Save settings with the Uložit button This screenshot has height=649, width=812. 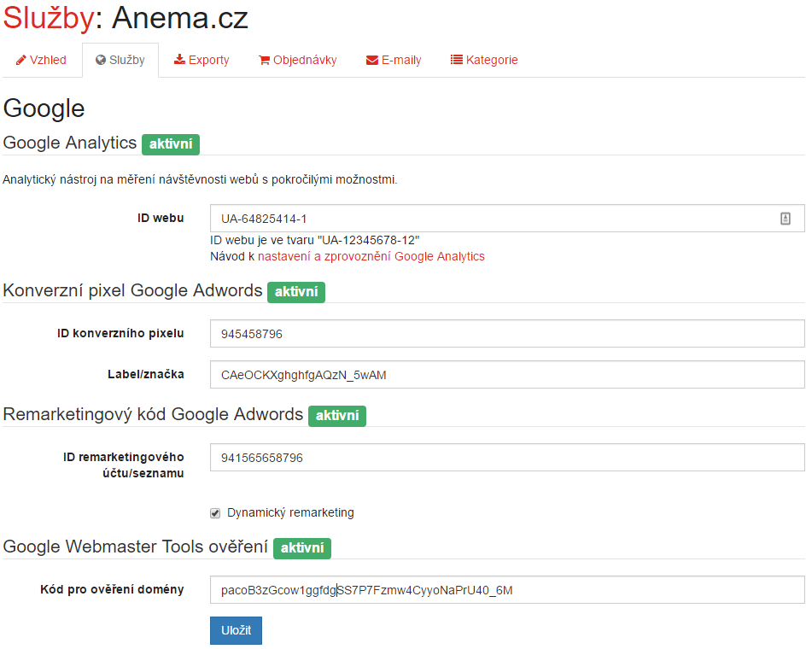pos(237,630)
